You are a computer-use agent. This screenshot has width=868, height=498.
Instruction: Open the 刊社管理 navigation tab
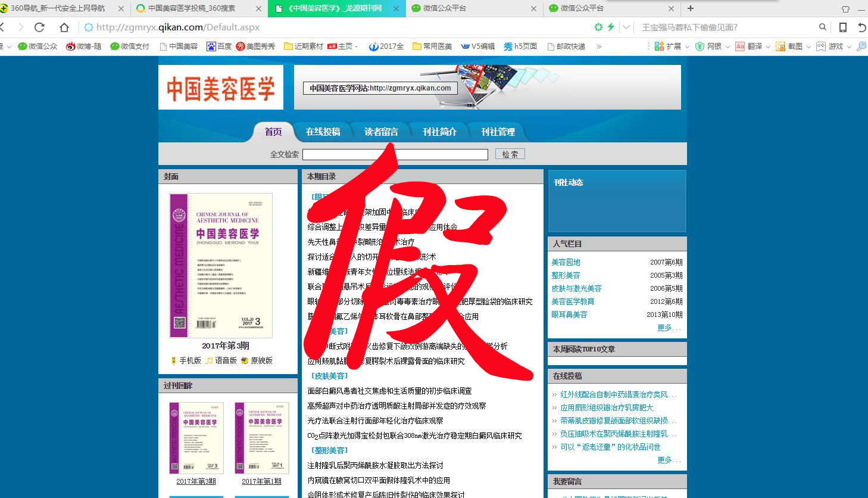click(x=498, y=132)
